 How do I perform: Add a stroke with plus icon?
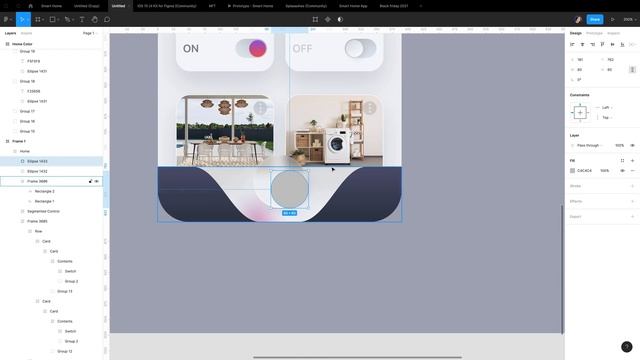(x=632, y=186)
